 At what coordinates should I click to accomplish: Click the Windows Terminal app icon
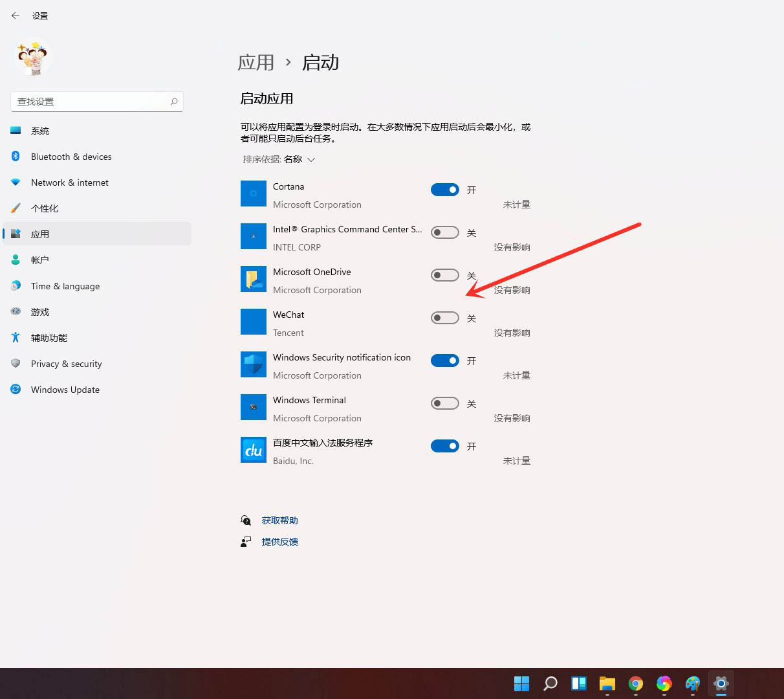tap(253, 407)
